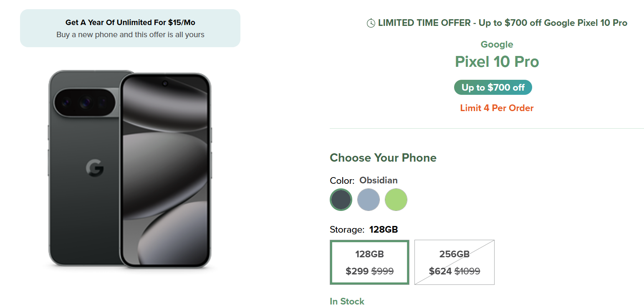Click the rear camera bar on the phone
Screen dimensions: 644x307
86,102
